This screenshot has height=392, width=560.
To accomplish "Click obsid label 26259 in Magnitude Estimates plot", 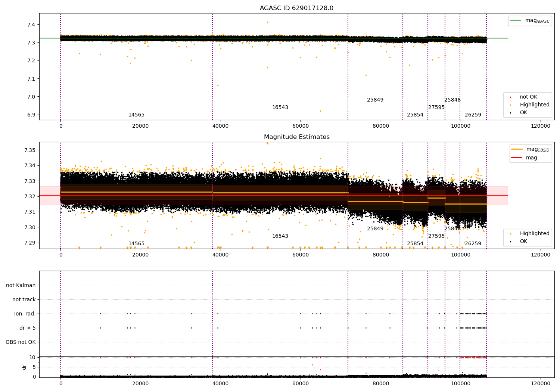I will tap(473, 244).
